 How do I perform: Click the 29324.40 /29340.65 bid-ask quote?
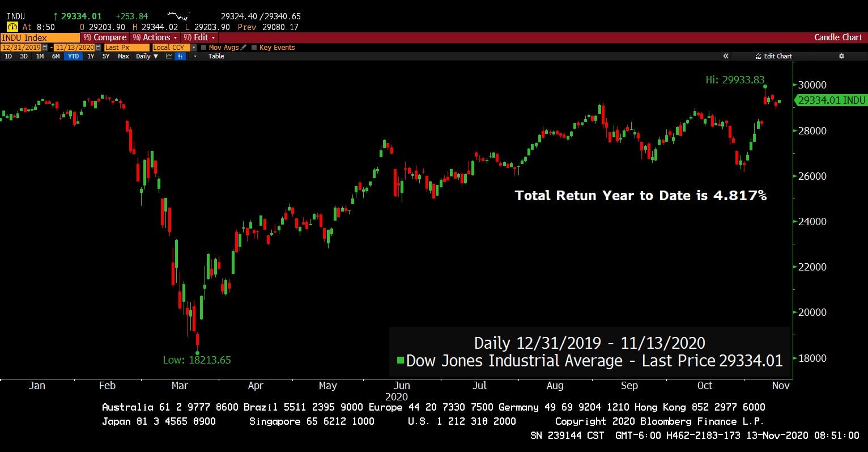point(261,16)
